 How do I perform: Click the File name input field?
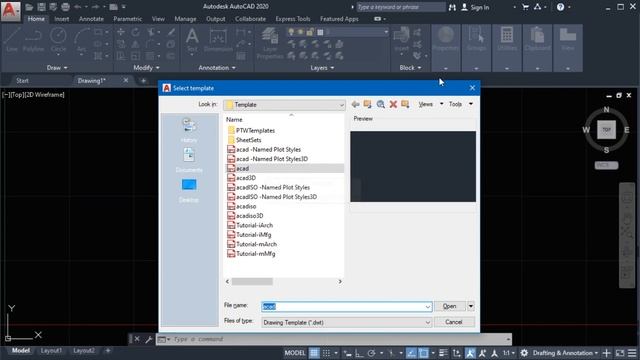tap(347, 307)
